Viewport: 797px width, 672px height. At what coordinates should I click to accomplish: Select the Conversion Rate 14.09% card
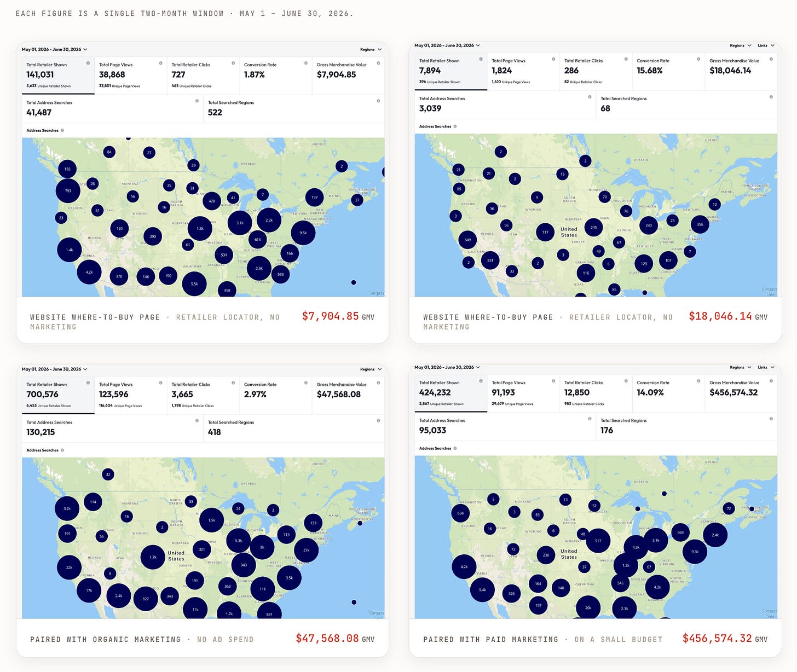point(668,393)
